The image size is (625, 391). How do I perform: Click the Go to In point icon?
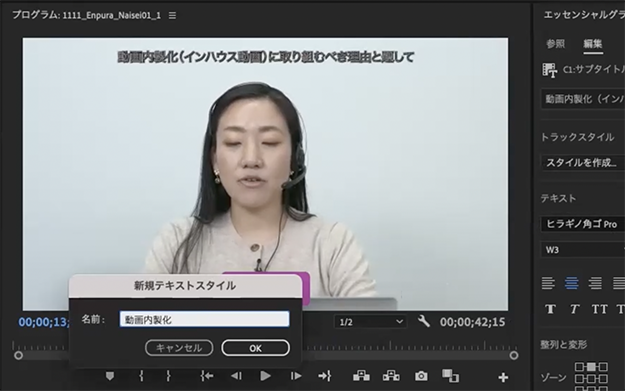click(x=207, y=376)
